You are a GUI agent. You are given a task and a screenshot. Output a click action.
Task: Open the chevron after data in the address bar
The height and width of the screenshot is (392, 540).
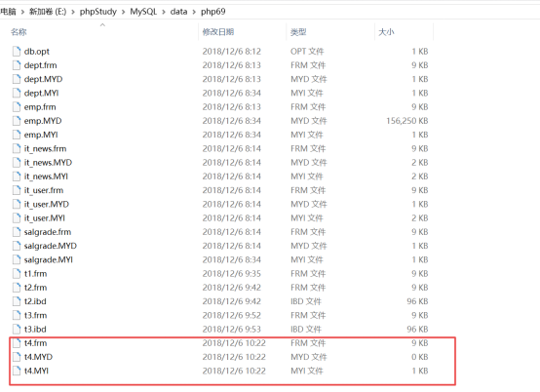194,12
